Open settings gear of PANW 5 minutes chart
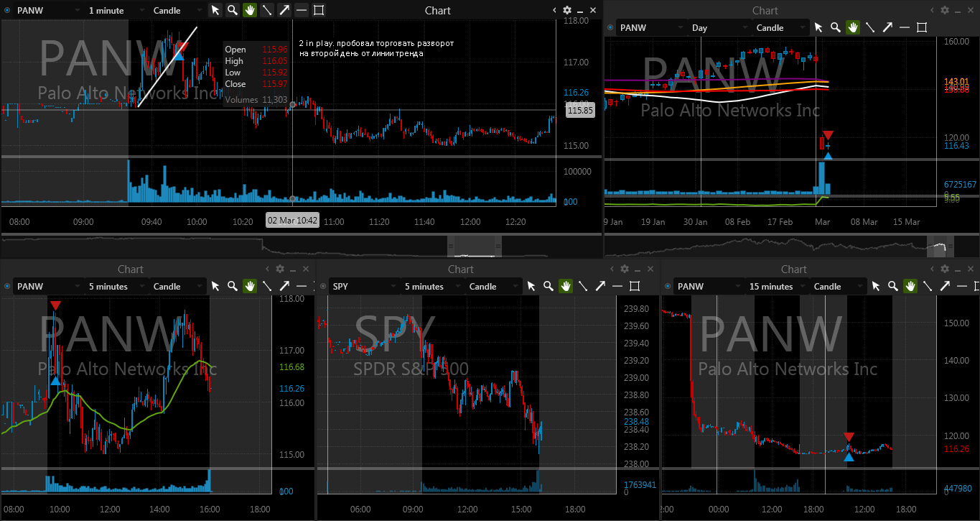Viewport: 980px width, 521px height. point(280,269)
